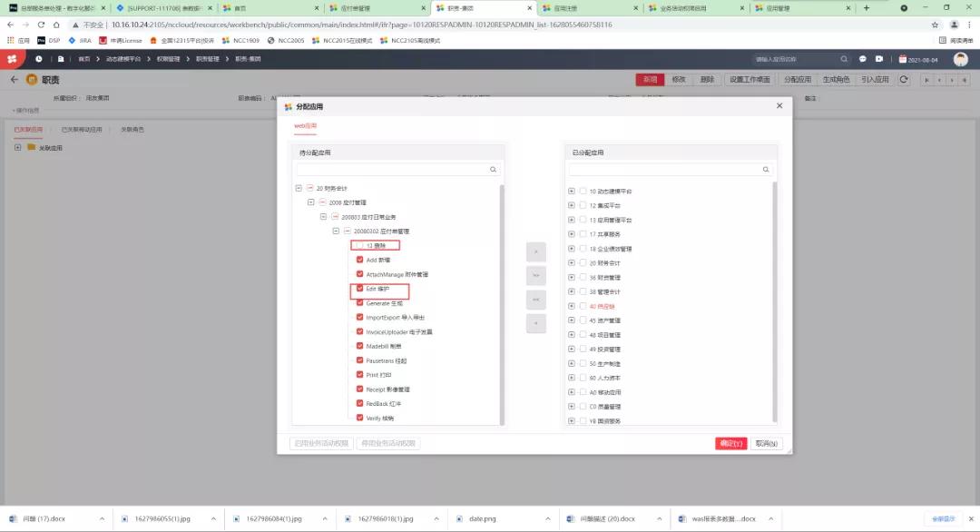Image resolution: width=980 pixels, height=532 pixels.
Task: Switch to the 关联角色 tab
Action: click(132, 130)
